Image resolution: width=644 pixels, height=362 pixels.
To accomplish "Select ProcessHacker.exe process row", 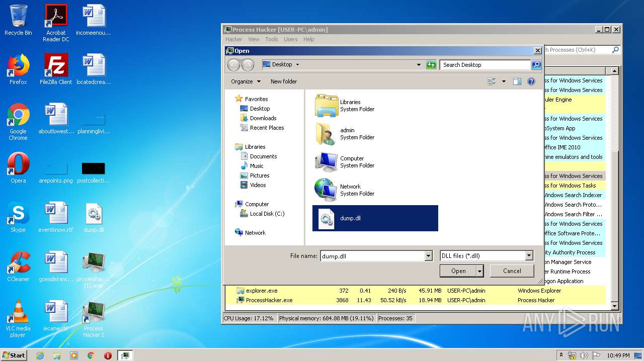I will [415, 300].
